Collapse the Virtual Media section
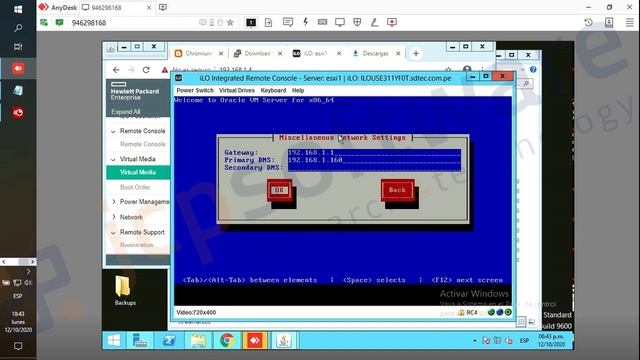The width and height of the screenshot is (640, 360). [x=113, y=160]
